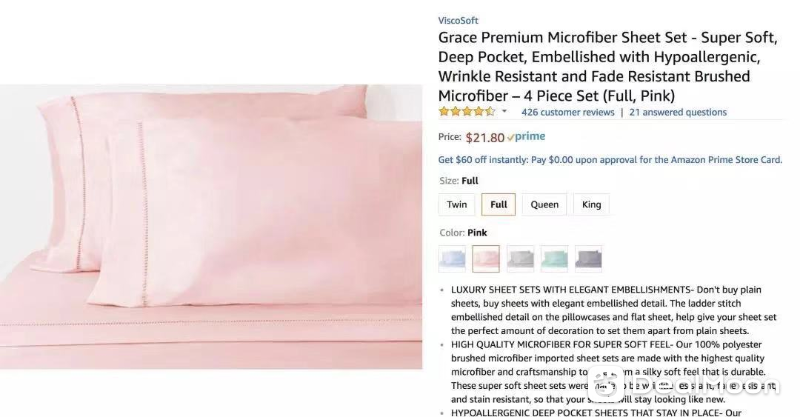The image size is (800, 417).
Task: Choose the gray color swatch
Action: pyautogui.click(x=520, y=259)
